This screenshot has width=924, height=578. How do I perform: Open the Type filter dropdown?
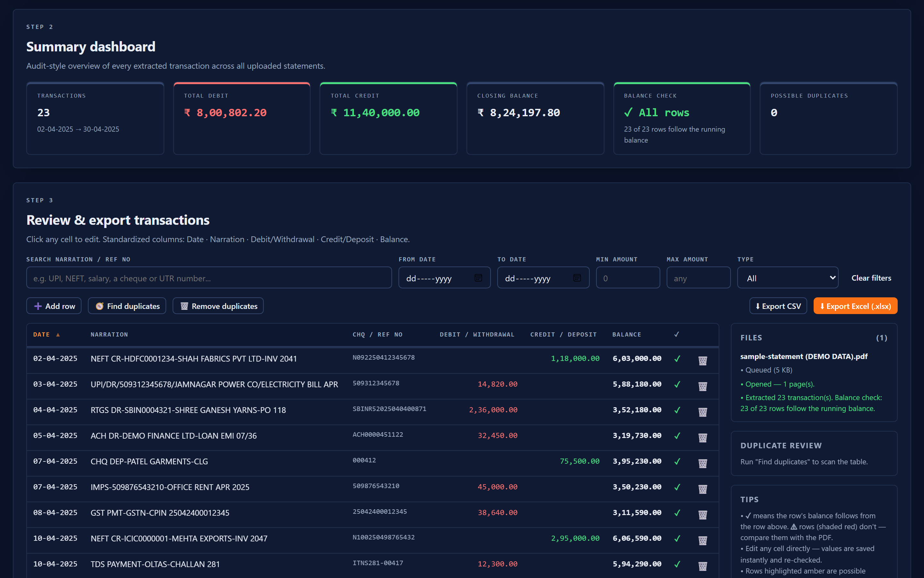coord(787,278)
